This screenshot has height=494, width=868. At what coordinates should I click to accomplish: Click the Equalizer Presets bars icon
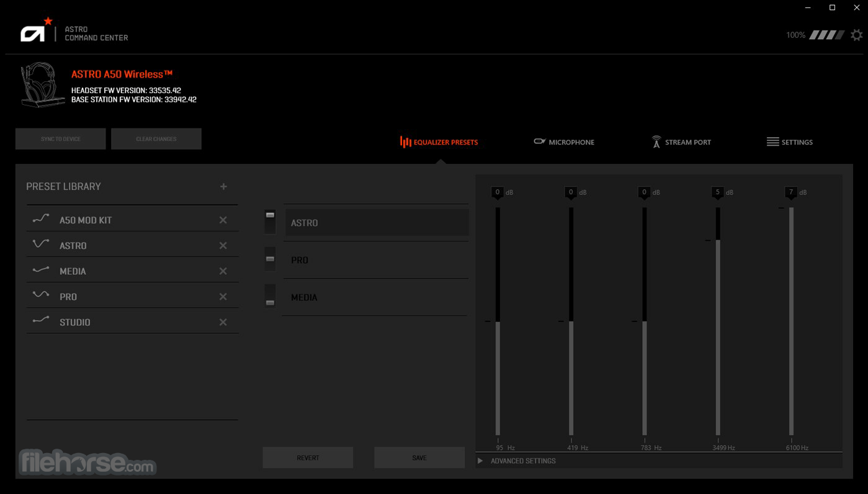pos(406,142)
